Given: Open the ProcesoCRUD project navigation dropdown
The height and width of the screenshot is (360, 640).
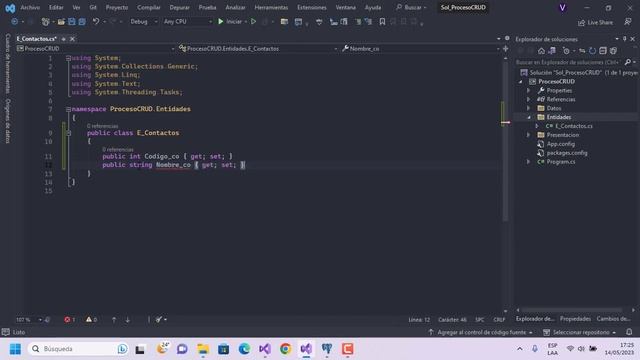Looking at the screenshot, I should (96, 49).
